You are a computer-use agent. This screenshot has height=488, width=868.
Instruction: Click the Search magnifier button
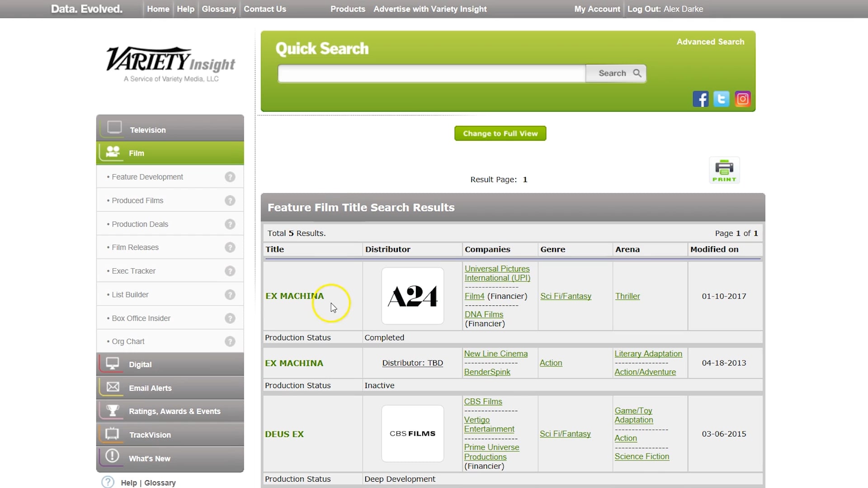click(616, 73)
